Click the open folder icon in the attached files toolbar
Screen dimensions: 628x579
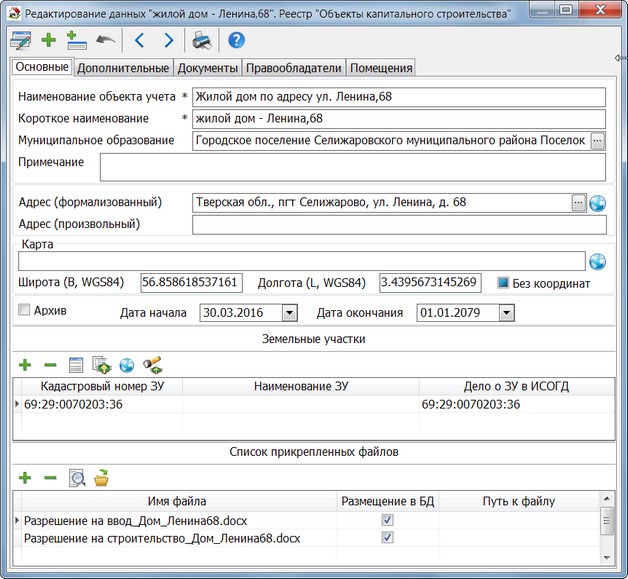(101, 478)
